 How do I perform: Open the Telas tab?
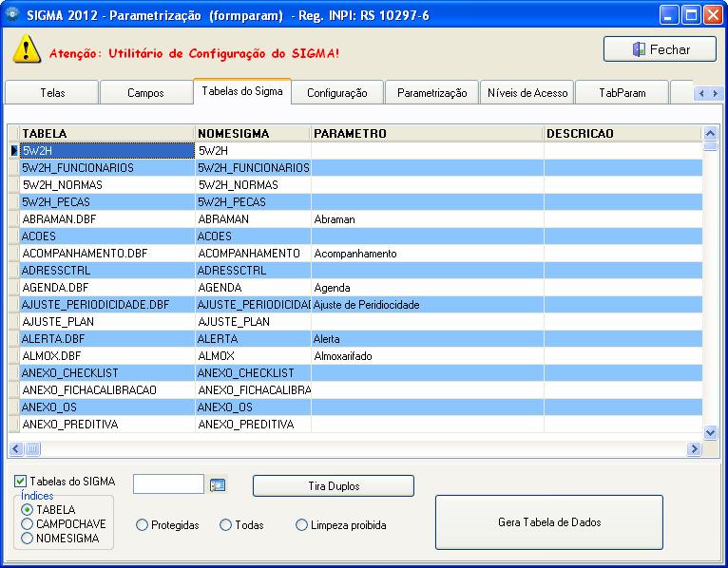pos(52,92)
